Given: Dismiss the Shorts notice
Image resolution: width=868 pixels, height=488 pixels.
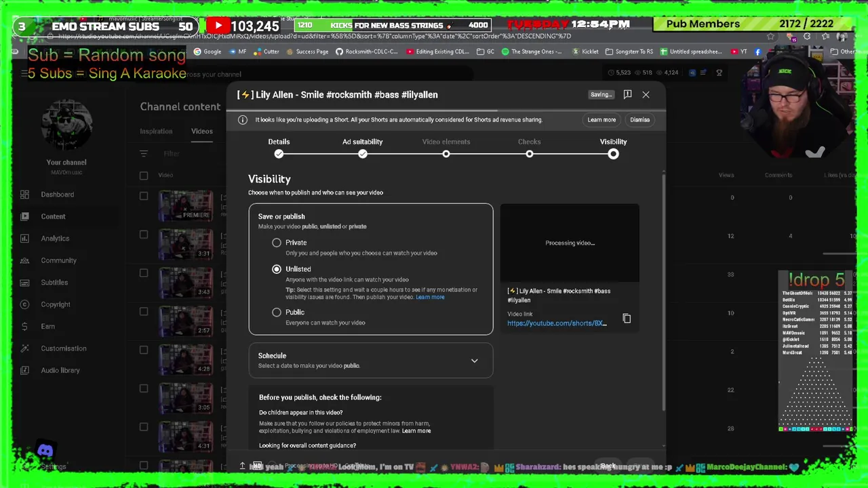Looking at the screenshot, I should [x=639, y=120].
